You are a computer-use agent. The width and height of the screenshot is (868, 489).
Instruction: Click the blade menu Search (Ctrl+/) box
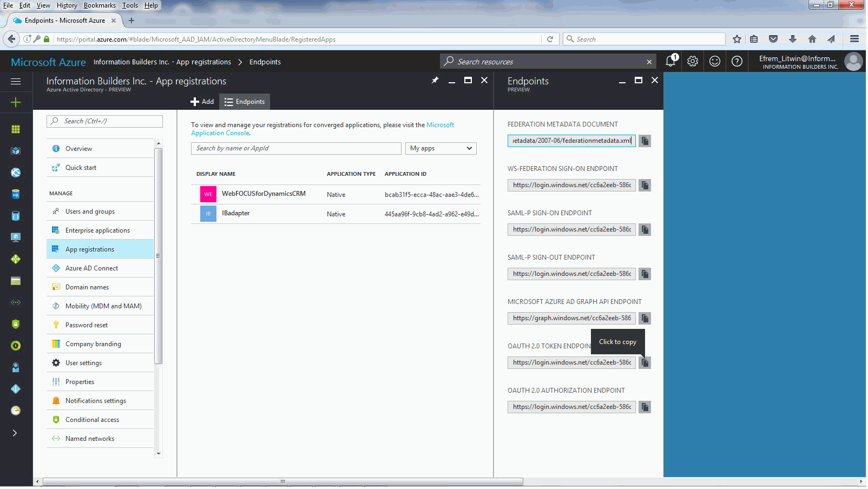104,121
